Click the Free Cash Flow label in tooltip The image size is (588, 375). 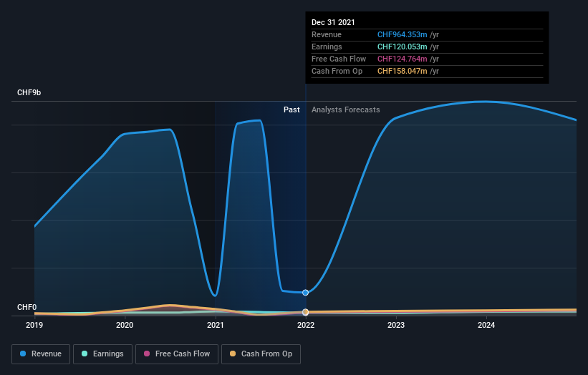click(339, 59)
